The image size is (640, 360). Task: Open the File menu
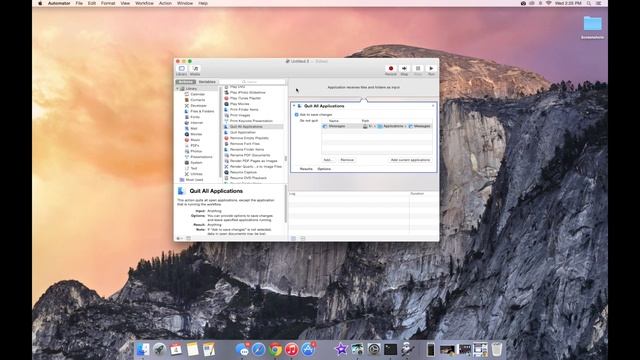point(79,3)
